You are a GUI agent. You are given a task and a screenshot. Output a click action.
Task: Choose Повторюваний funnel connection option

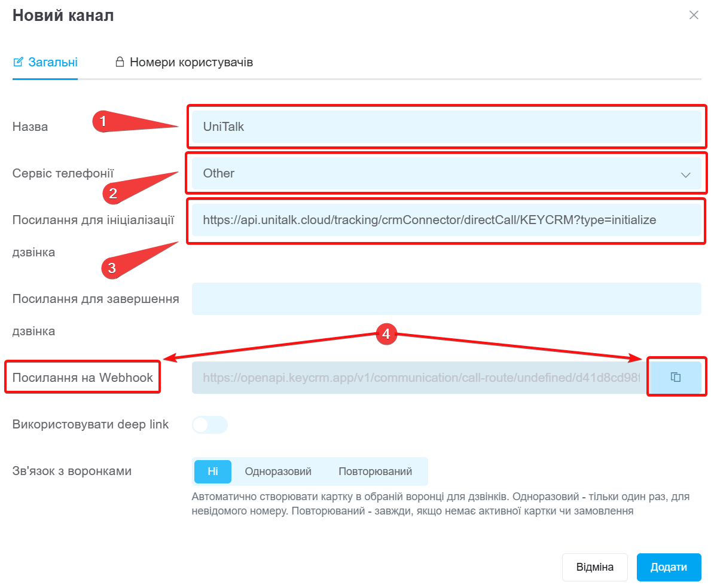pos(375,471)
